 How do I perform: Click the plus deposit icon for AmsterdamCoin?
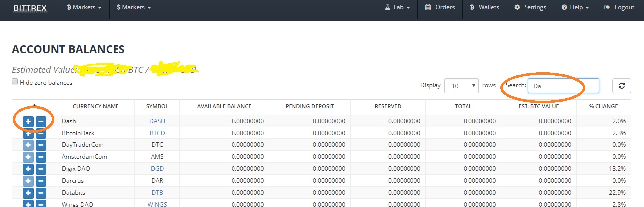28,156
